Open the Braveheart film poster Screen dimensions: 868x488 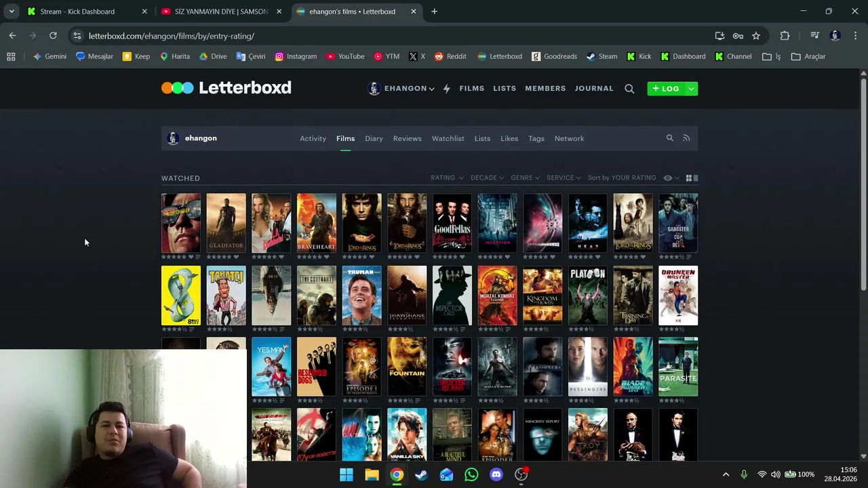[x=317, y=223]
